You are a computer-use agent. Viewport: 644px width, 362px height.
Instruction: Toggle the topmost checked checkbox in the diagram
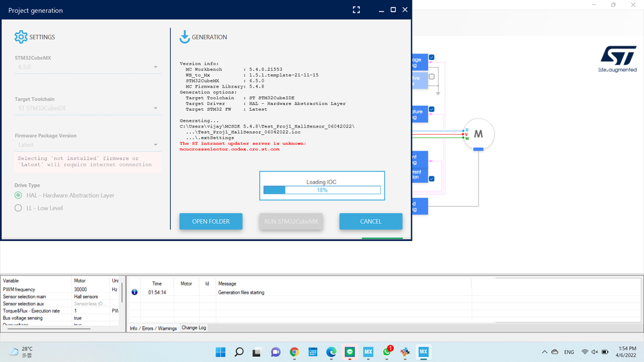[x=432, y=57]
